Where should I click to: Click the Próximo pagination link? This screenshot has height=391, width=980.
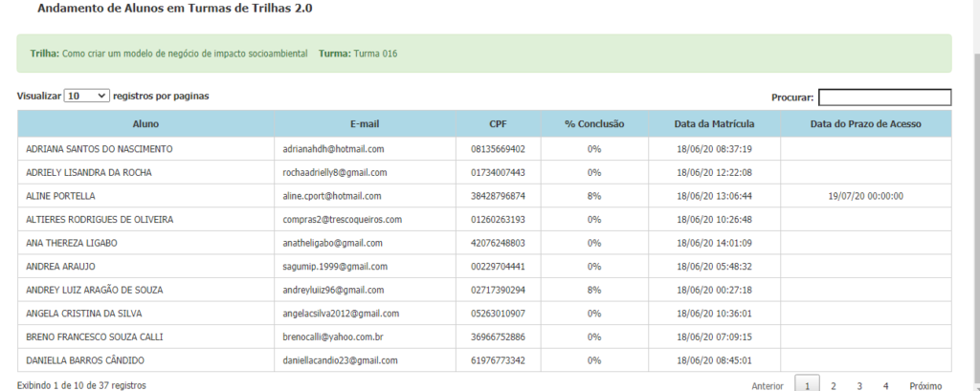point(925,385)
